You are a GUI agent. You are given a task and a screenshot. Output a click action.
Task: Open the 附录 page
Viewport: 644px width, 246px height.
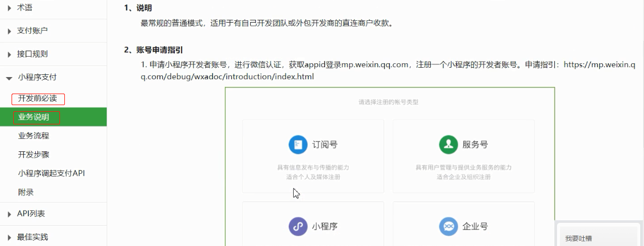coord(26,192)
